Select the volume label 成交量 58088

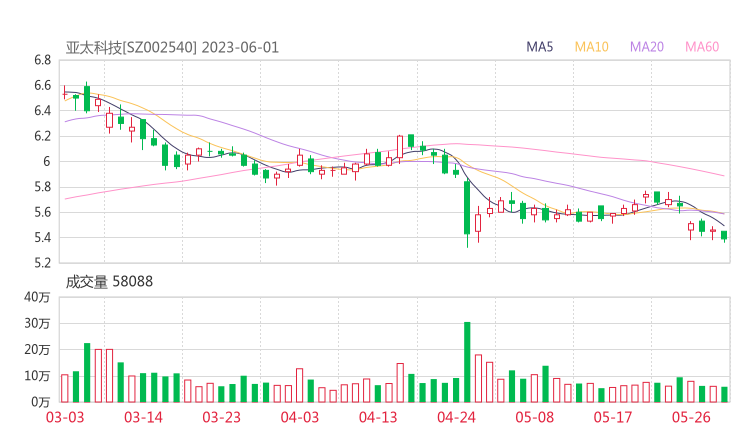tap(109, 282)
